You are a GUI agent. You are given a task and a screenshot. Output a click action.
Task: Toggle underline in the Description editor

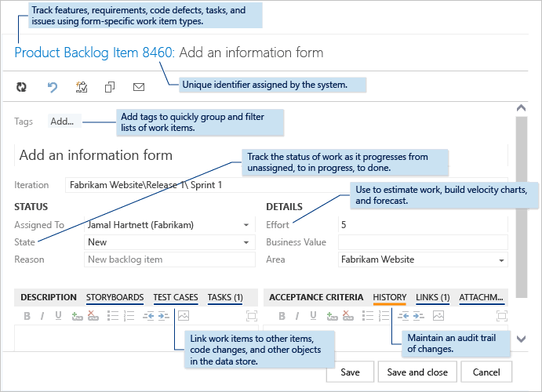pos(58,316)
